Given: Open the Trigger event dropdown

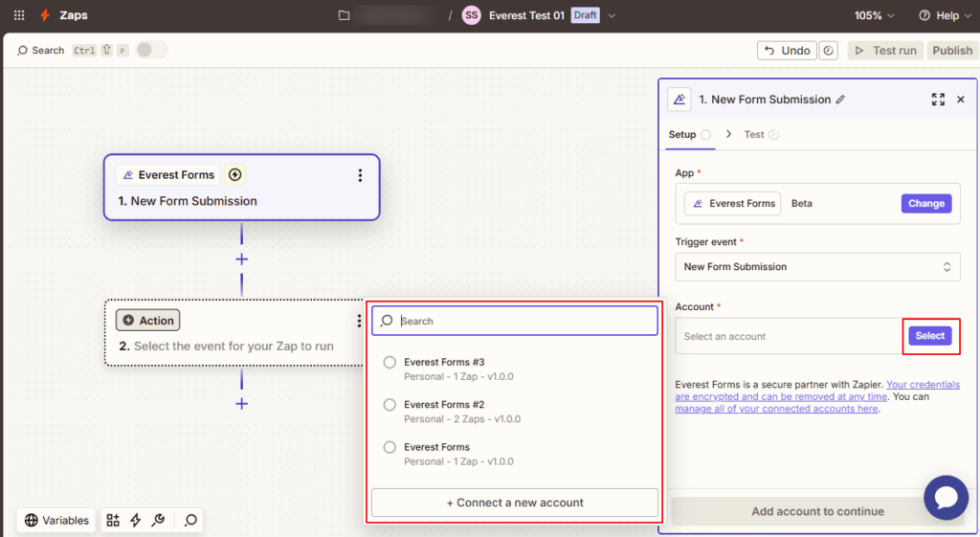Looking at the screenshot, I should pyautogui.click(x=817, y=267).
